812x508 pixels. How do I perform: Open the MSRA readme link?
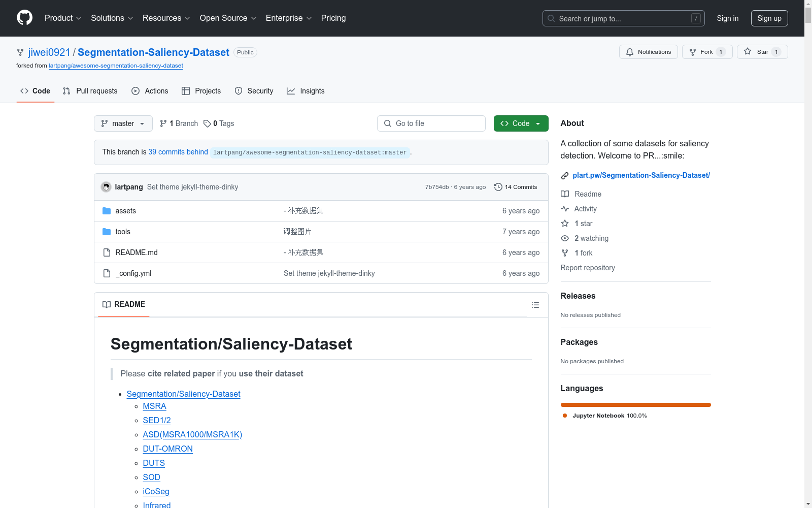[x=155, y=406]
